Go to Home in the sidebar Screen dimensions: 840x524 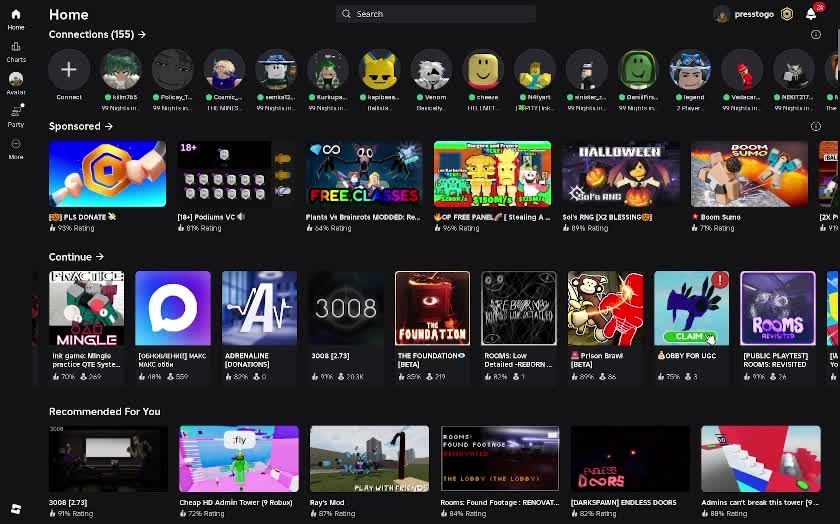tap(16, 19)
